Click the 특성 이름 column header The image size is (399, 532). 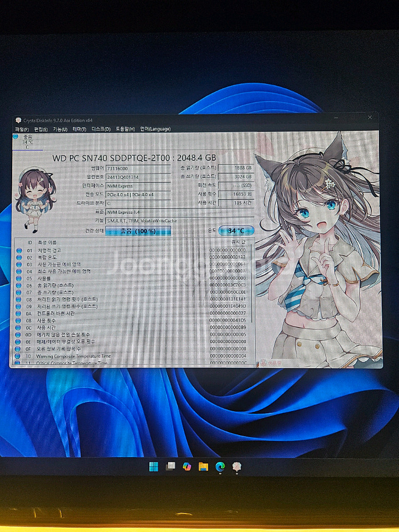coord(47,243)
